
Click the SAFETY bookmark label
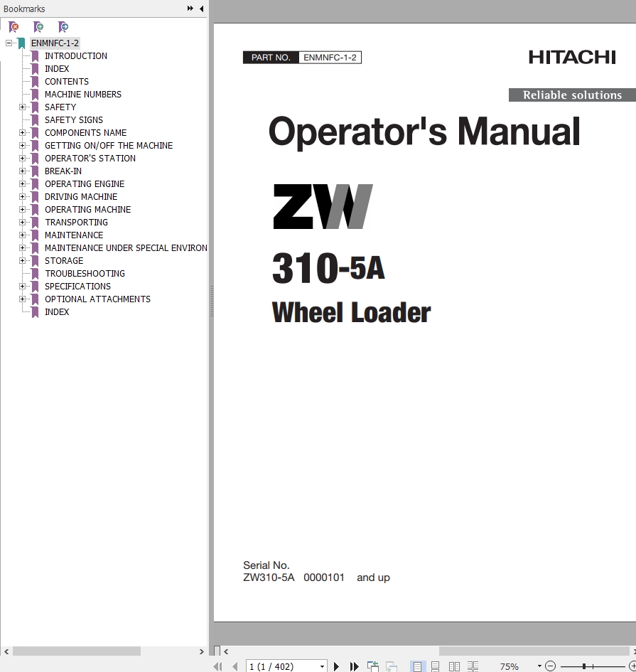point(60,107)
